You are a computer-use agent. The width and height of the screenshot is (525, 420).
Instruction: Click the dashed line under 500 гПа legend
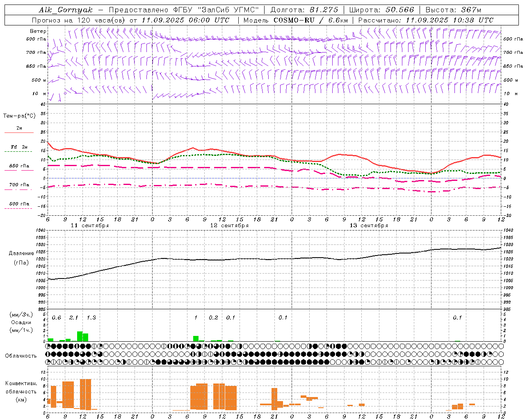[18, 209]
